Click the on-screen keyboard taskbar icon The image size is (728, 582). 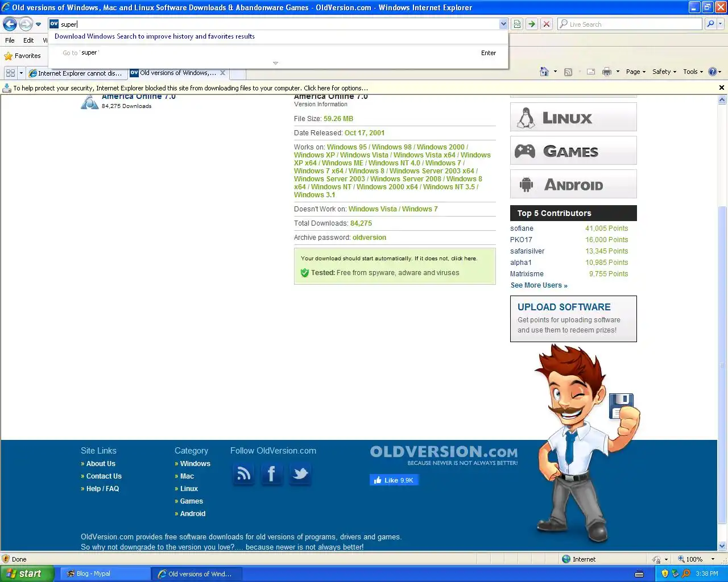click(x=639, y=573)
